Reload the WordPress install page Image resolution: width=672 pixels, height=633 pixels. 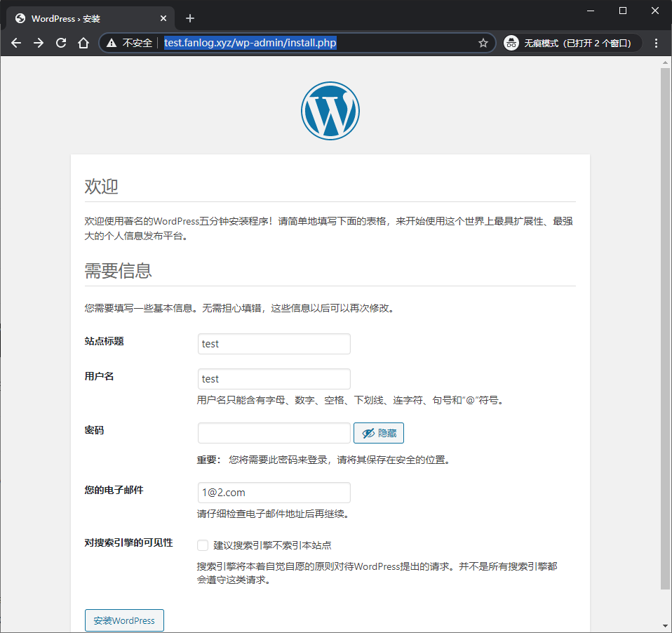(x=61, y=43)
